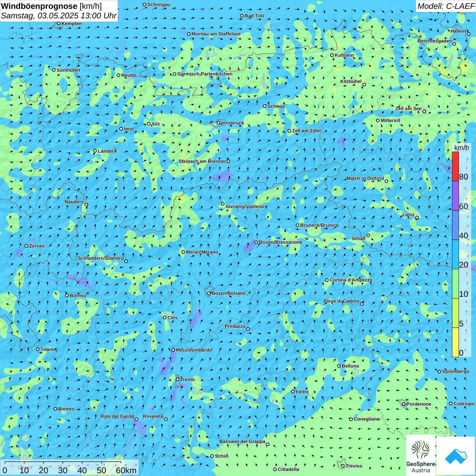Click the Mezzolombardo label

point(194,350)
